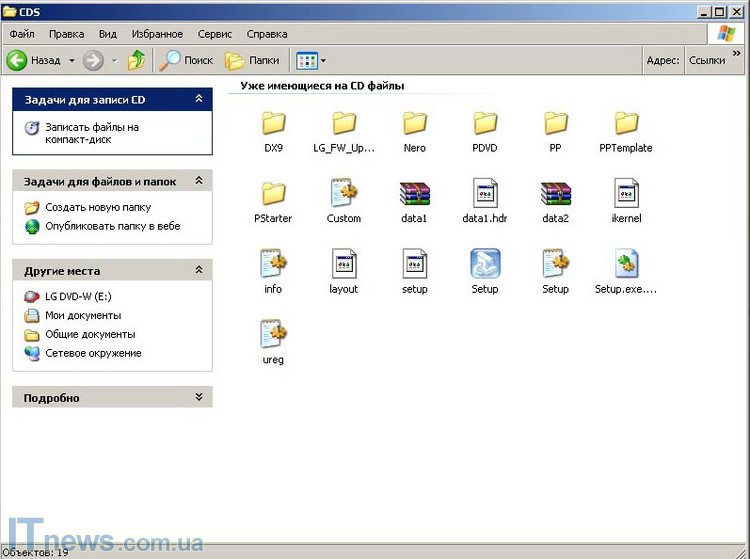This screenshot has height=559, width=750.
Task: Open the Сервис menu
Action: click(214, 33)
